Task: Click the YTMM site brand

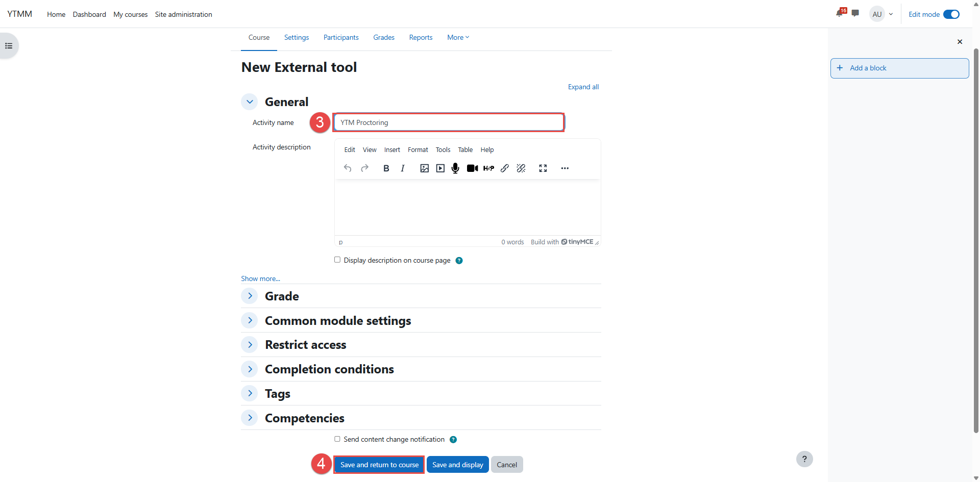Action: [x=20, y=14]
